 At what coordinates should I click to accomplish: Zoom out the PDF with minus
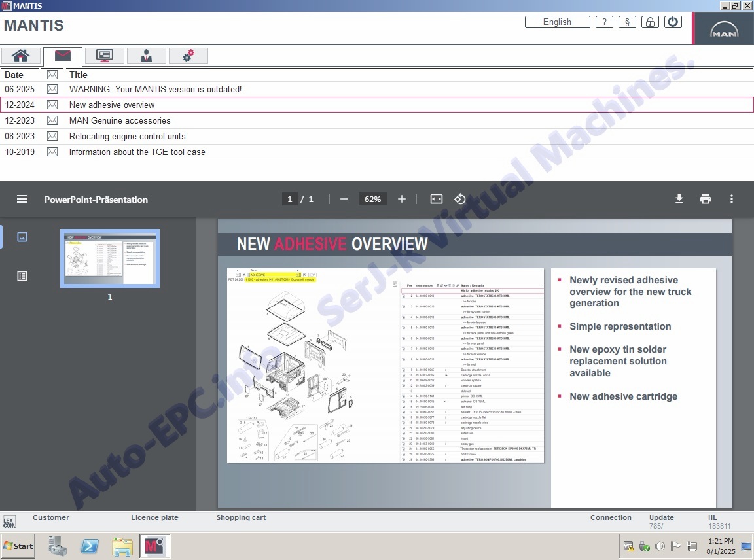(344, 199)
